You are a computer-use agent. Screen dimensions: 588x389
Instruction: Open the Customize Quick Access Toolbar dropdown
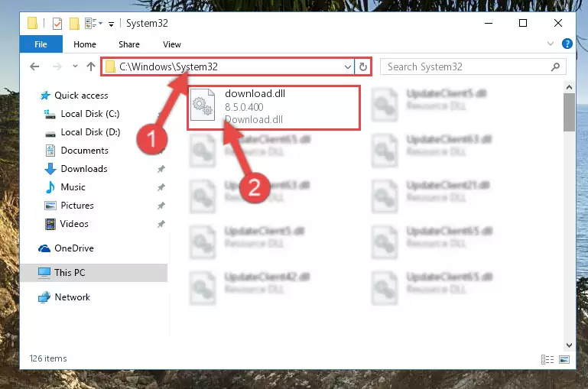(x=111, y=24)
